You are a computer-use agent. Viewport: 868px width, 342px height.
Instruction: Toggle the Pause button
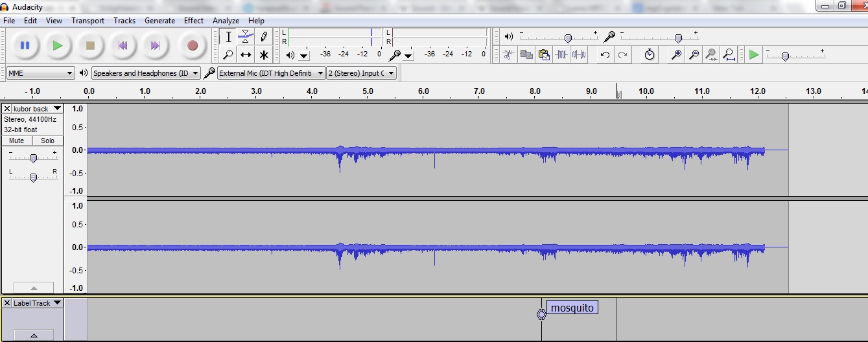pyautogui.click(x=25, y=45)
